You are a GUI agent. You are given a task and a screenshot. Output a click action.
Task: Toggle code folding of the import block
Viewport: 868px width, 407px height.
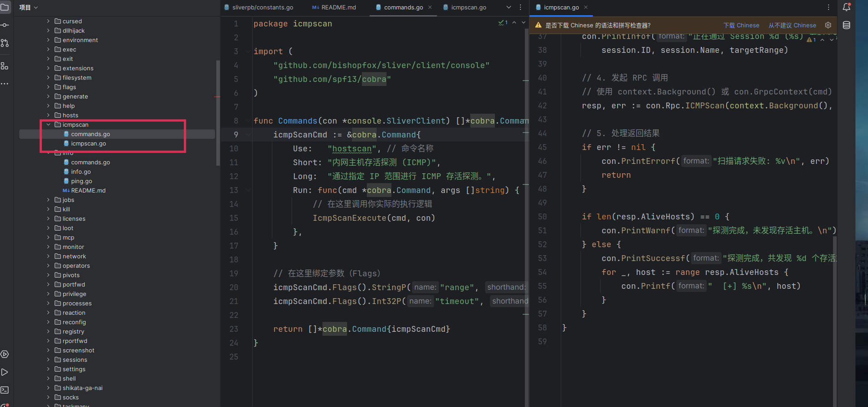[x=248, y=51]
